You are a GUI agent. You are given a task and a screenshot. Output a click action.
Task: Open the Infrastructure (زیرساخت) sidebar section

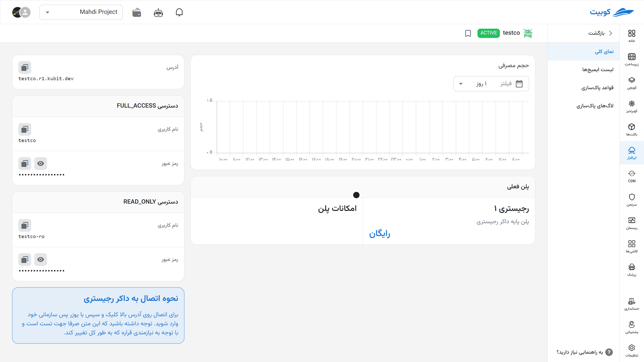(632, 60)
